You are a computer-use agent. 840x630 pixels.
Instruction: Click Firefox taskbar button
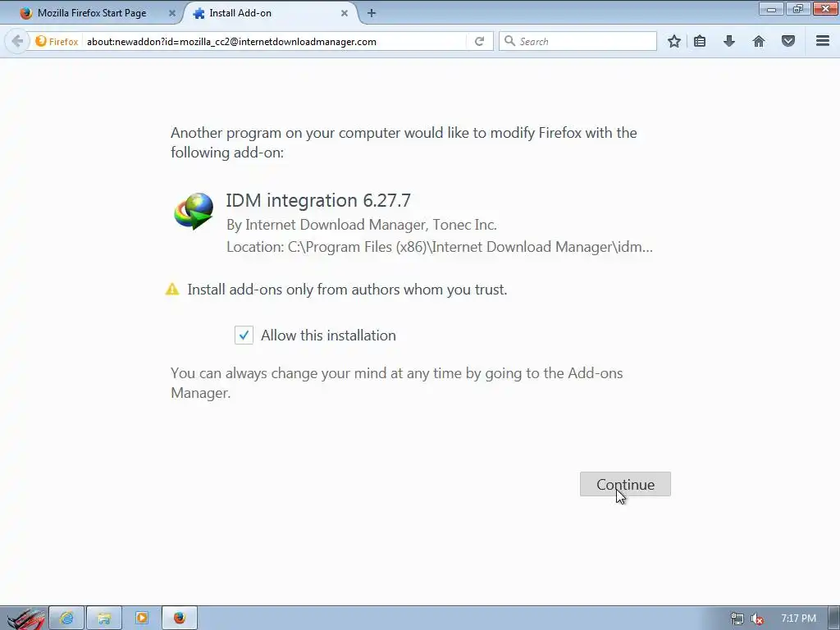(180, 619)
